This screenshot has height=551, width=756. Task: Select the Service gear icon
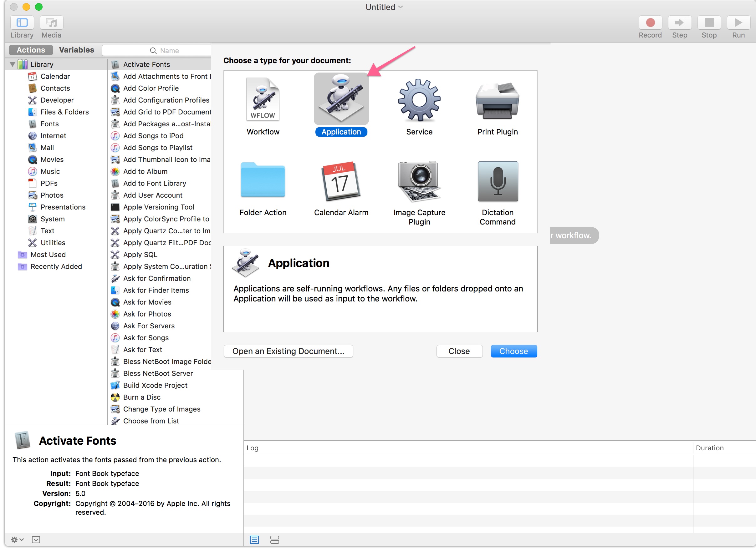419,99
